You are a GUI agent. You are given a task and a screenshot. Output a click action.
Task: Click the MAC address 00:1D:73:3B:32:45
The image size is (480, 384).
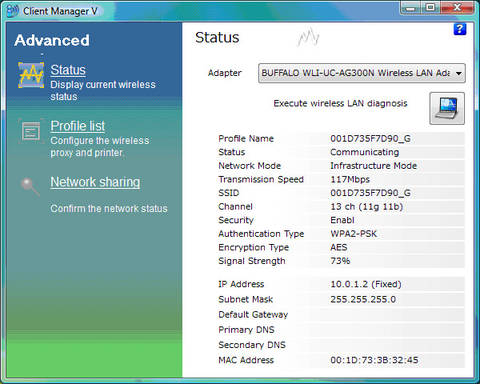pyautogui.click(x=374, y=360)
